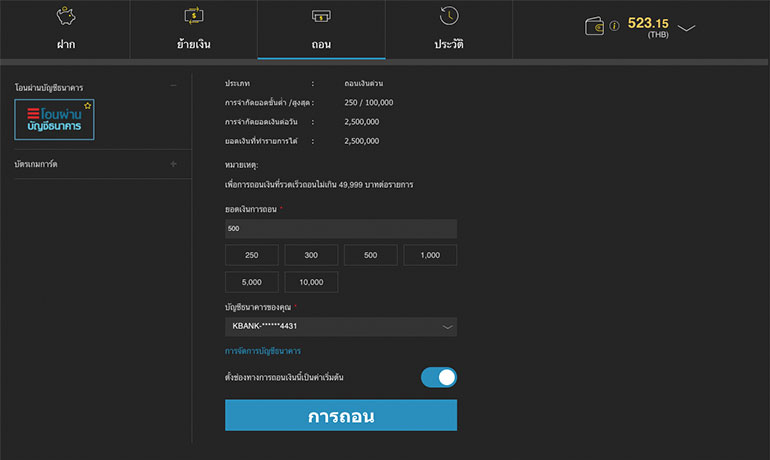Click the 49,999 baht note text
This screenshot has height=460, width=770.
point(319,185)
